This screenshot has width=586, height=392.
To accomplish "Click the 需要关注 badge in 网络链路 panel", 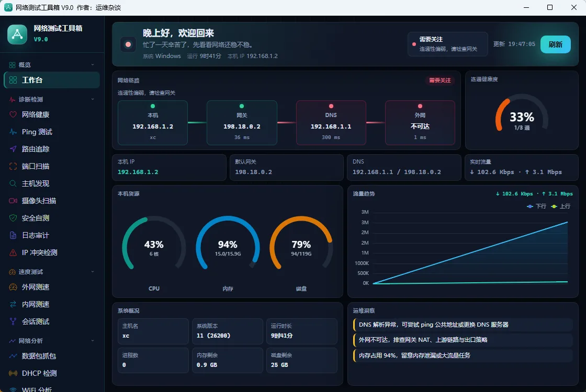I will 440,80.
